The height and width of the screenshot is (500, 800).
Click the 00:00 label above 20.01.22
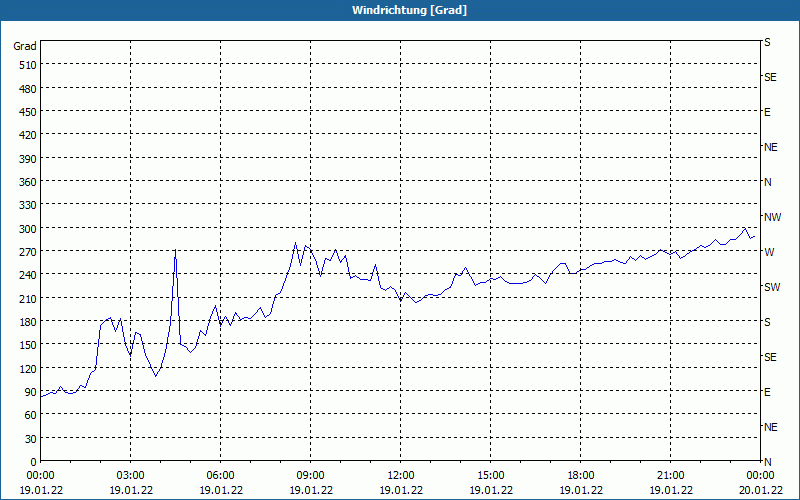[x=760, y=476]
